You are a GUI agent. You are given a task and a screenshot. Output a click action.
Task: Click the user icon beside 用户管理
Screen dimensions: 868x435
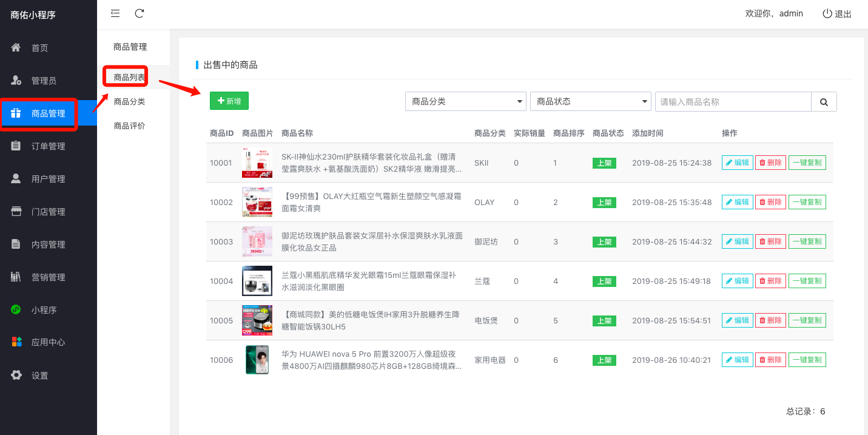coord(16,178)
